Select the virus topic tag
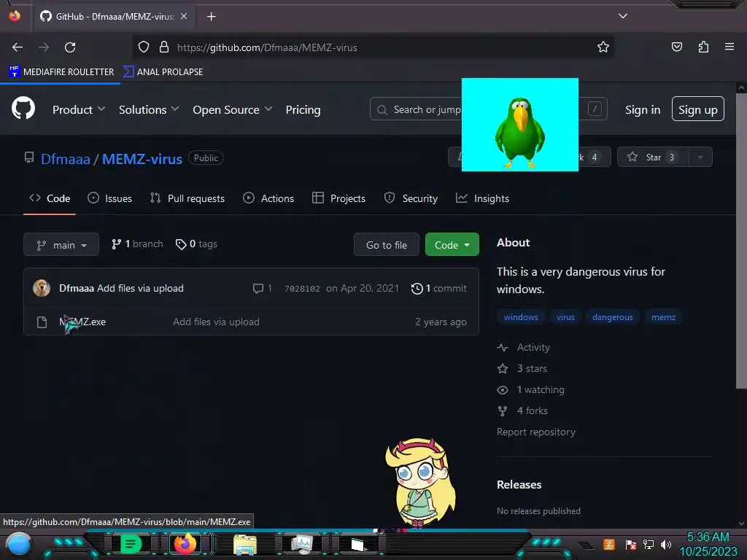This screenshot has width=747, height=560. 565,317
